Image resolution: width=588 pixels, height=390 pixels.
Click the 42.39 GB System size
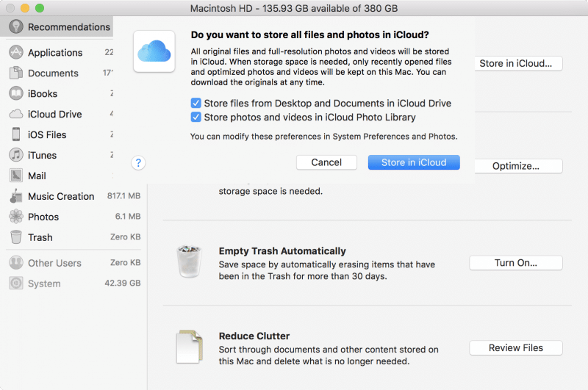pos(123,283)
